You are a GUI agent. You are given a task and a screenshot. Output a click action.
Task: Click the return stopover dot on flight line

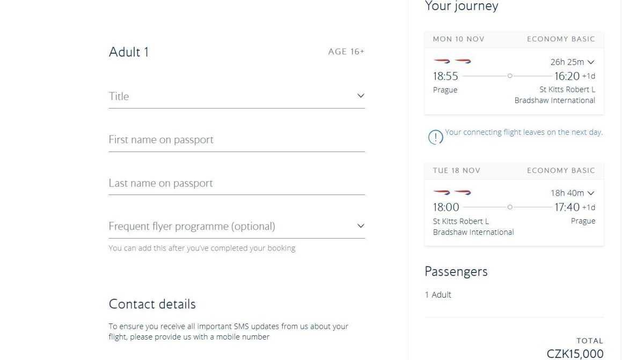510,207
